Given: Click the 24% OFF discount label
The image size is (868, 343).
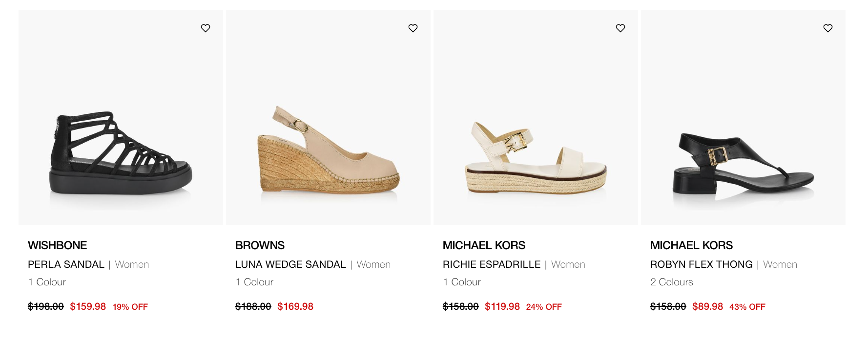Looking at the screenshot, I should pos(544,307).
